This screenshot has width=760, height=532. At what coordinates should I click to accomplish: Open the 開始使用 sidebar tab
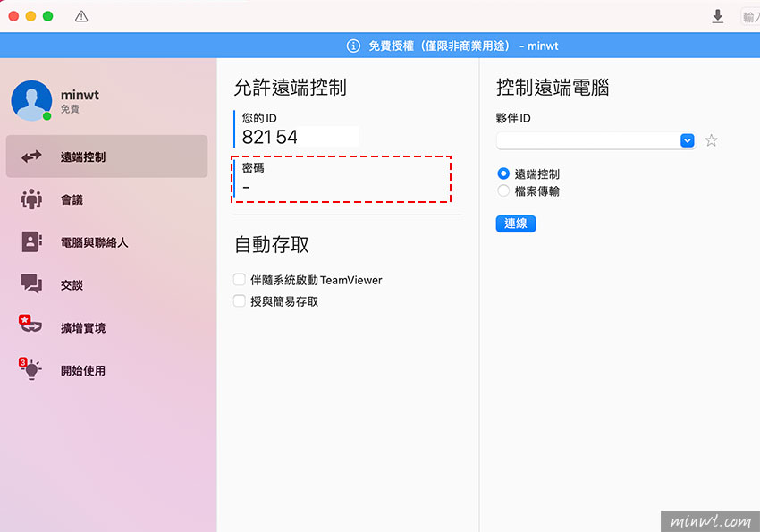click(106, 370)
